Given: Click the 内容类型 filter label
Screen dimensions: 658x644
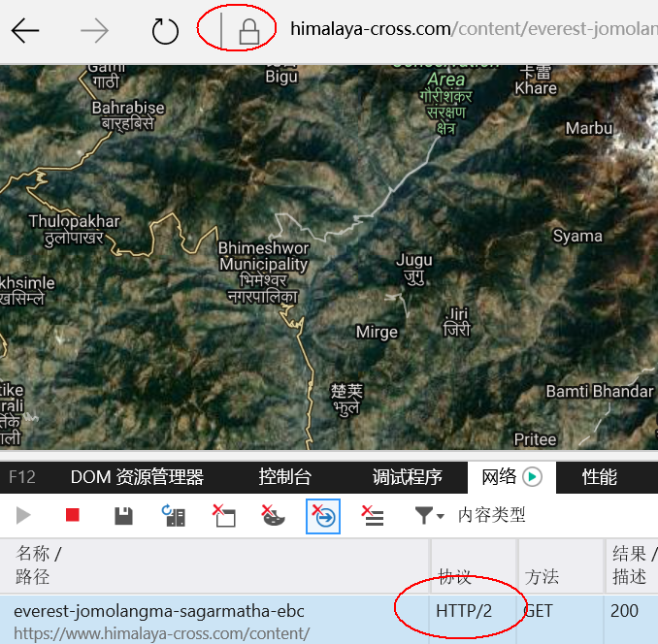Looking at the screenshot, I should pos(491,515).
